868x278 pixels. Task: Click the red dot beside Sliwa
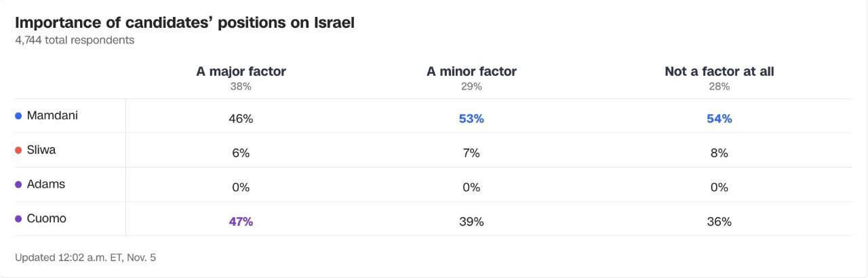18,151
